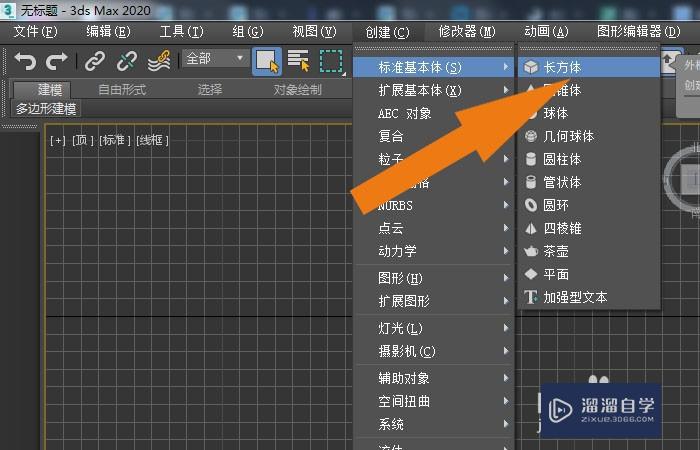Expand the 点云 submenu
Screen dimensions: 700x450
(434, 228)
